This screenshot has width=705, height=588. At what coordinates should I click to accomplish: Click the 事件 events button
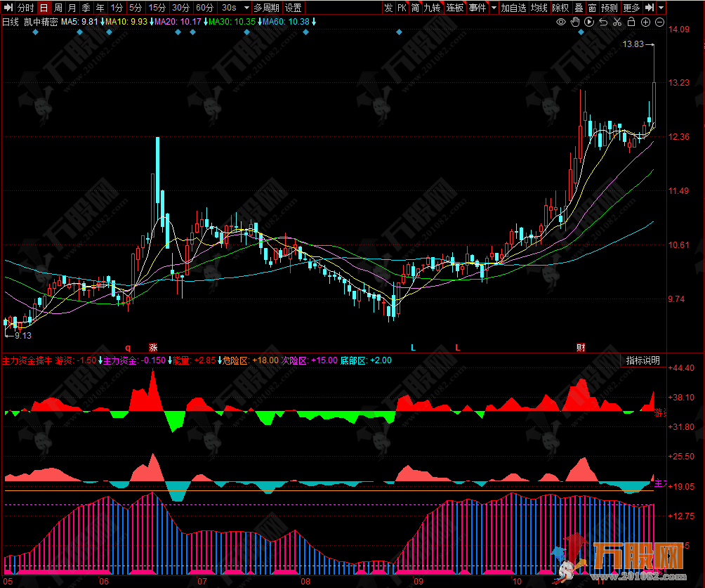477,8
